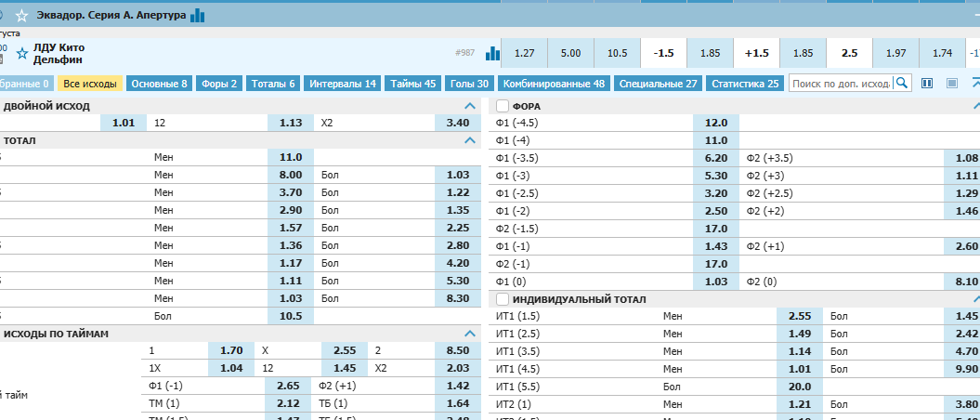The width and height of the screenshot is (980, 420).
Task: Open the Статистика 25 tab
Action: pyautogui.click(x=745, y=84)
